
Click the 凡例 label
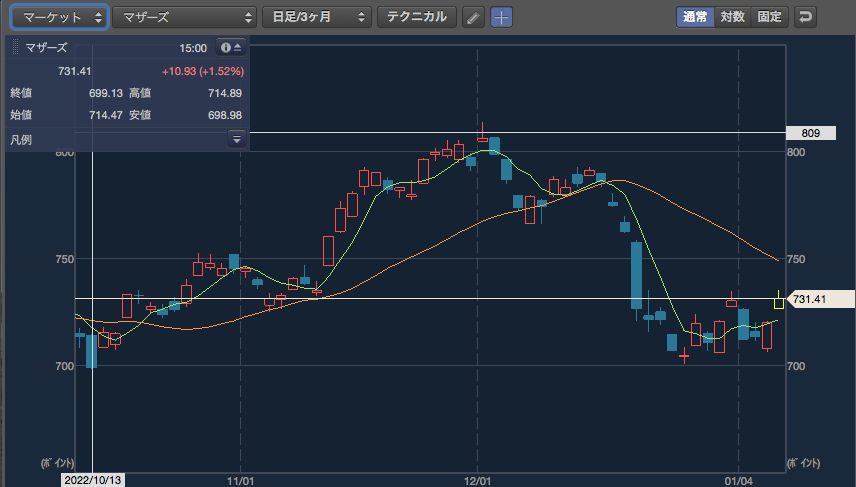point(21,140)
